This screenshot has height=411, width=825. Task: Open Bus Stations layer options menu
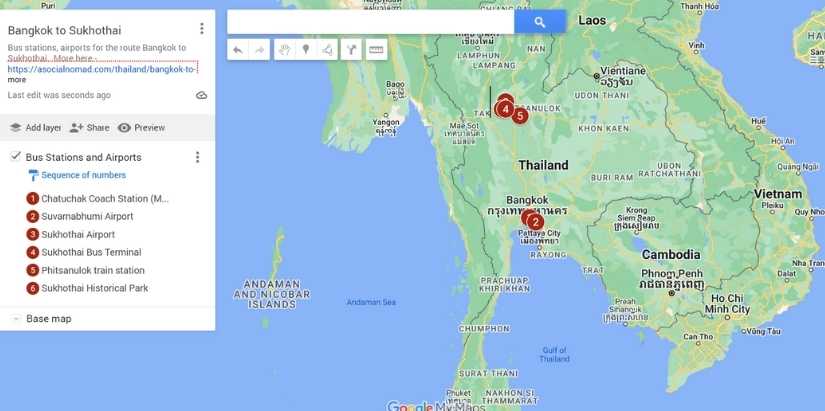197,157
